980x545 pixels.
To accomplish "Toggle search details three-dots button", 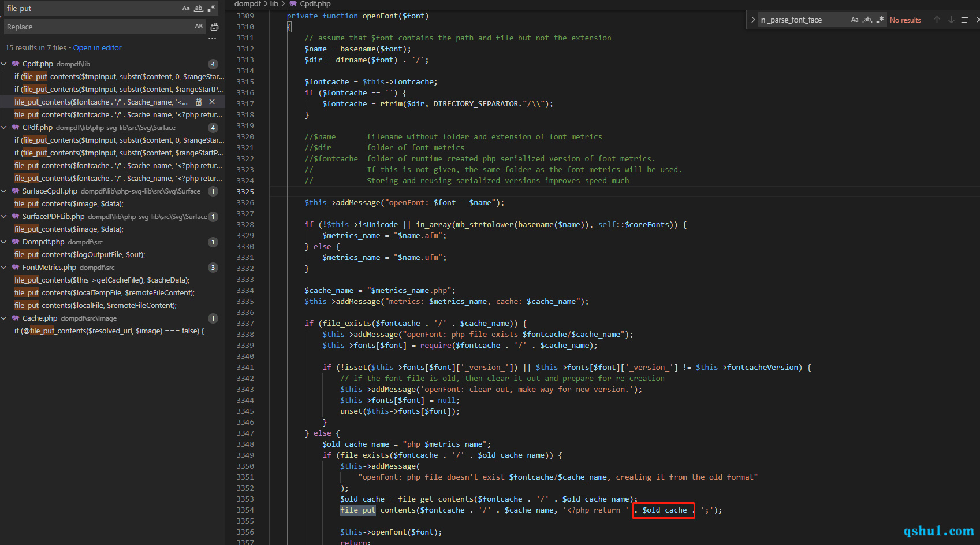I will coord(212,39).
